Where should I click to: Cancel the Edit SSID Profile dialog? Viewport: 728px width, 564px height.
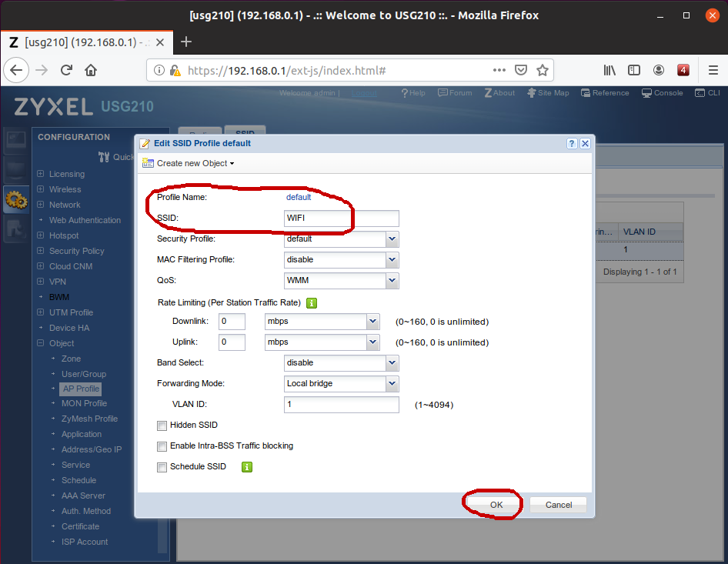point(558,505)
